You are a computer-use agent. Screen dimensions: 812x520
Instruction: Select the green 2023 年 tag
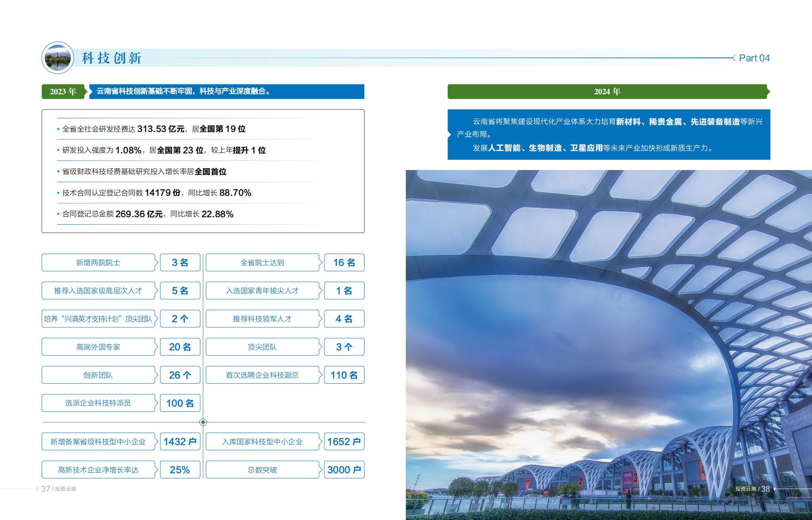(64, 92)
